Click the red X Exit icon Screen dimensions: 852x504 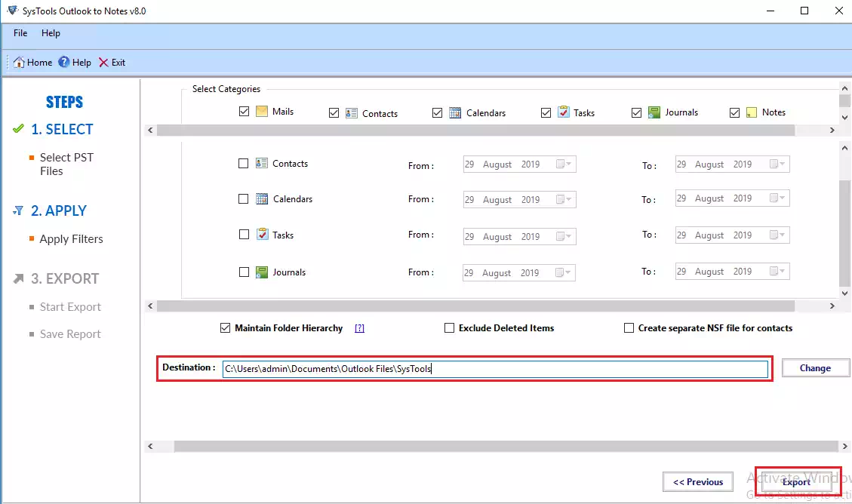(x=103, y=63)
